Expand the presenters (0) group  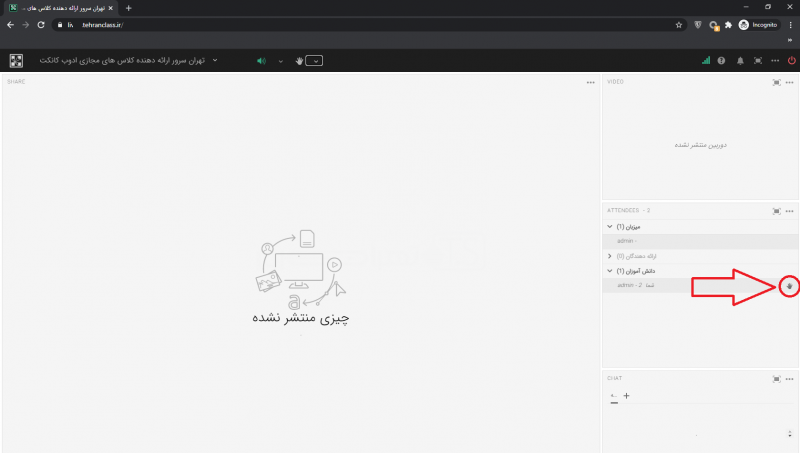coord(610,256)
